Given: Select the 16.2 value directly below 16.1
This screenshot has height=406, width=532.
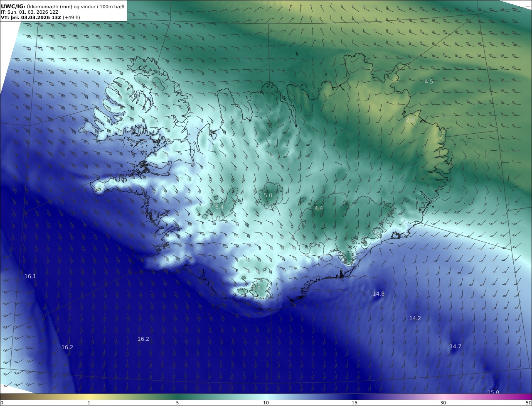Looking at the screenshot, I should click(x=67, y=347).
